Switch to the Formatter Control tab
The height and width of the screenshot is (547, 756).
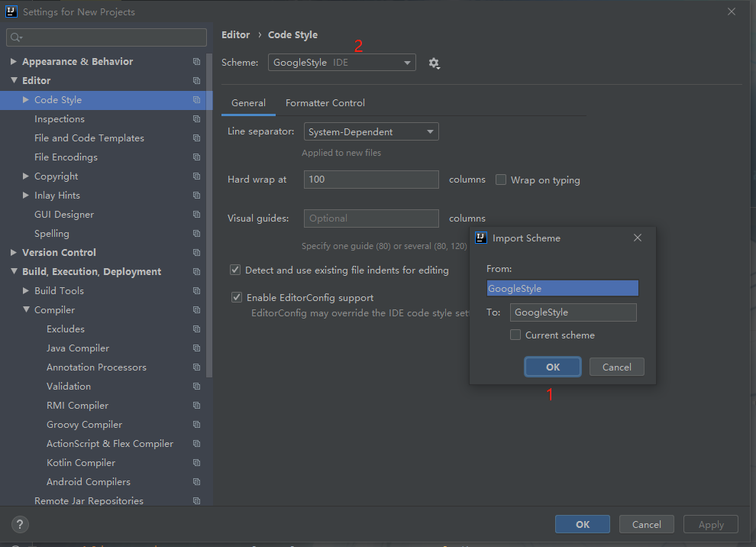[x=325, y=102]
